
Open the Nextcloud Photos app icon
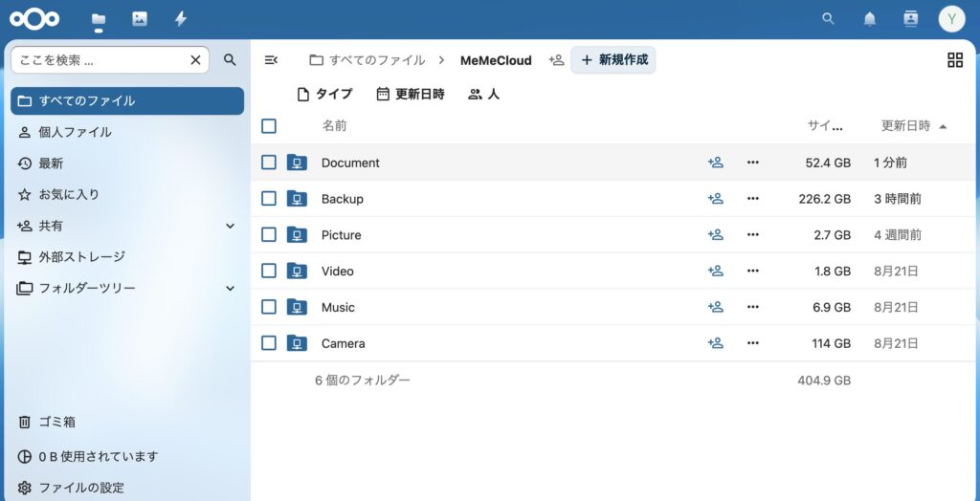click(140, 19)
